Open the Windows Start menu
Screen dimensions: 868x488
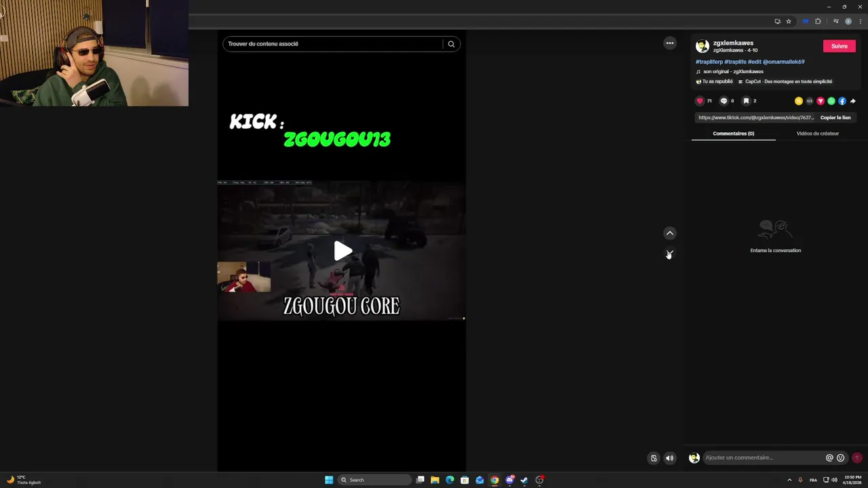[x=329, y=480]
